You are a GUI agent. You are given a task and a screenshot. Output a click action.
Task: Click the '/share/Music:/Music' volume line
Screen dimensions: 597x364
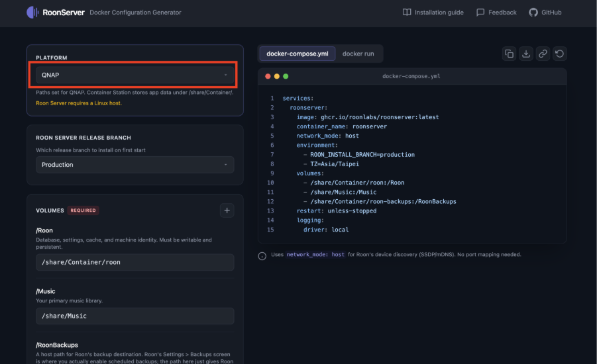343,192
